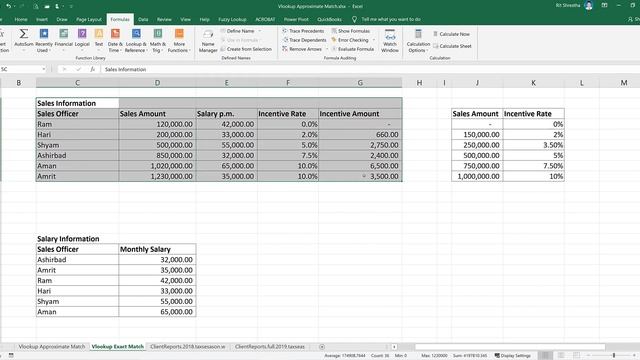640x360 pixels.
Task: Add a new sheet with plus button
Action: coord(322,347)
